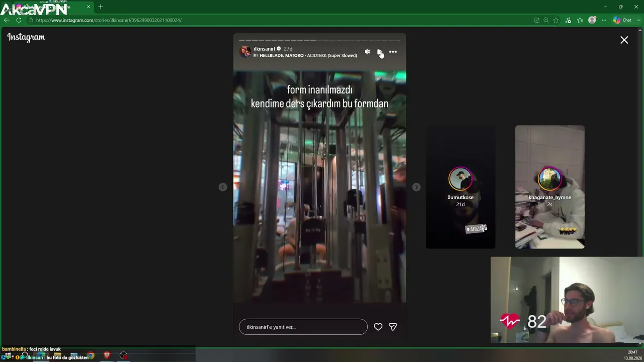
Task: Click the 0umutkose story location sticker
Action: tap(476, 229)
